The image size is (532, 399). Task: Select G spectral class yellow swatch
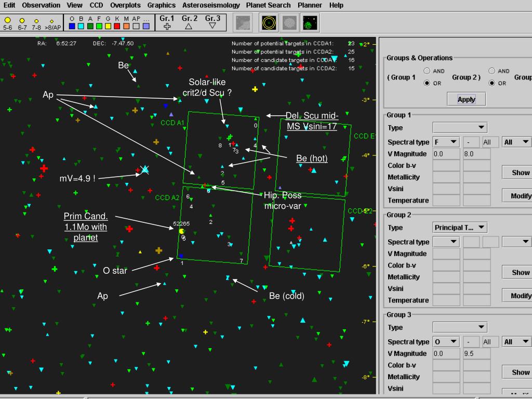click(x=108, y=26)
